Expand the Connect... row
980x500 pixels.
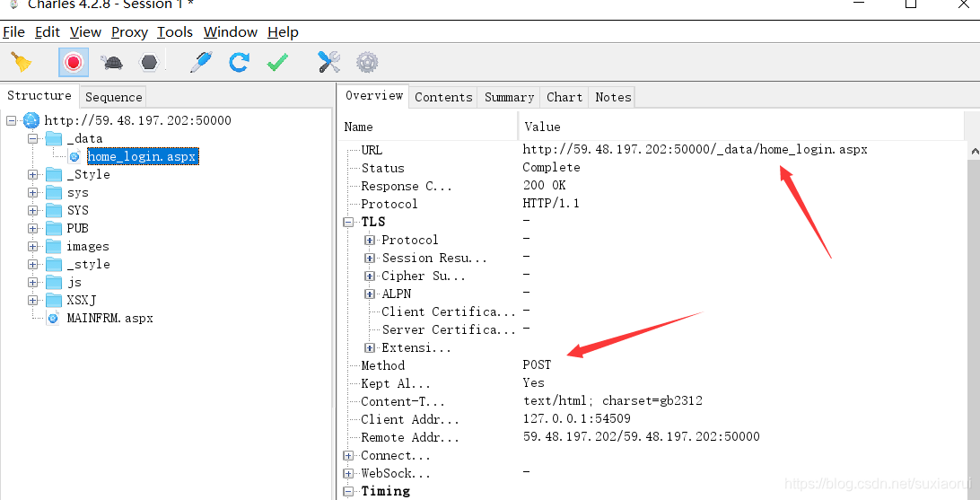(348, 456)
